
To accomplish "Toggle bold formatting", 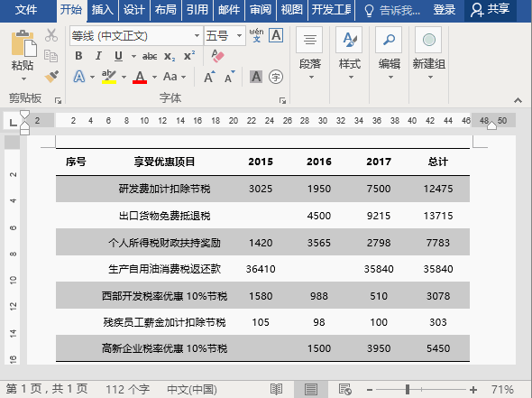I will click(x=78, y=56).
